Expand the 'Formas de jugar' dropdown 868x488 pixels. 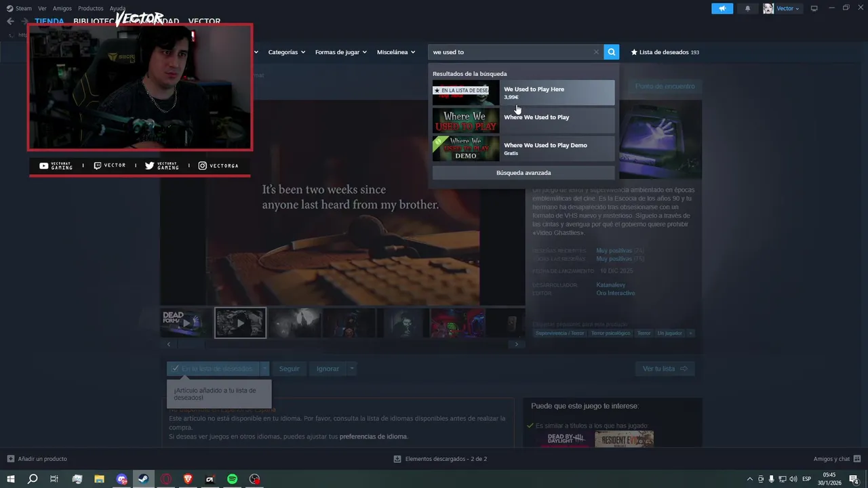340,52
